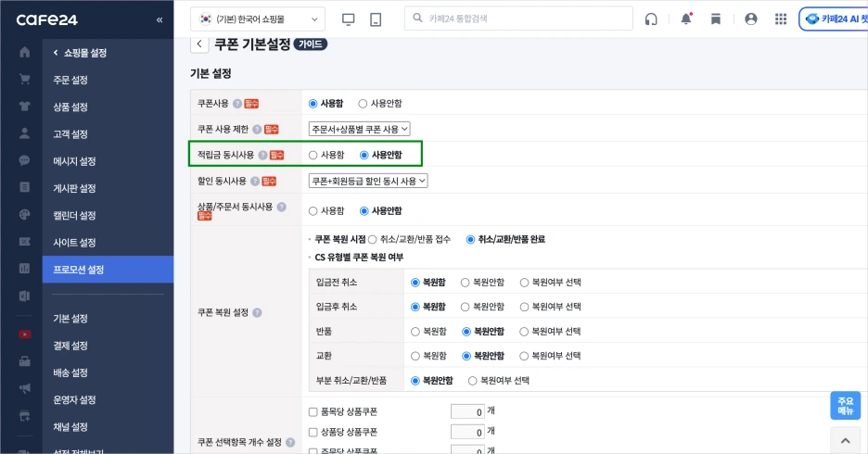Open 배송 설정 menu
Screen dimensions: 868x454
(x=70, y=372)
